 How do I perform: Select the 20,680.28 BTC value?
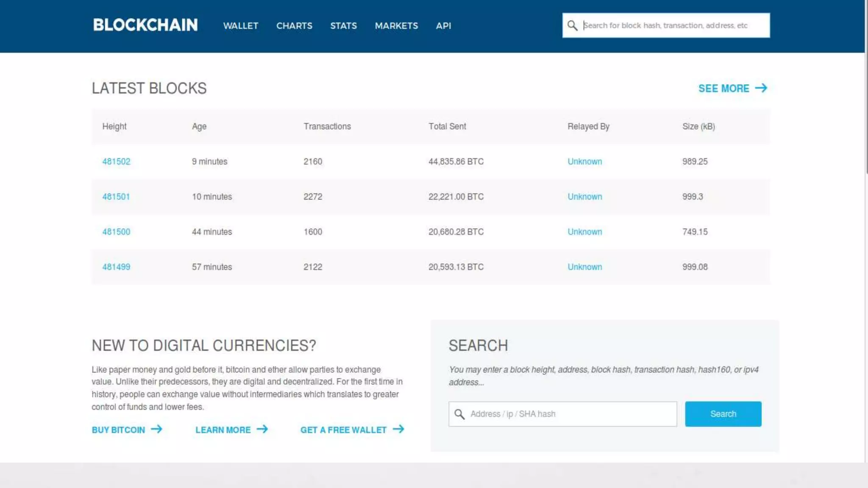tap(456, 232)
